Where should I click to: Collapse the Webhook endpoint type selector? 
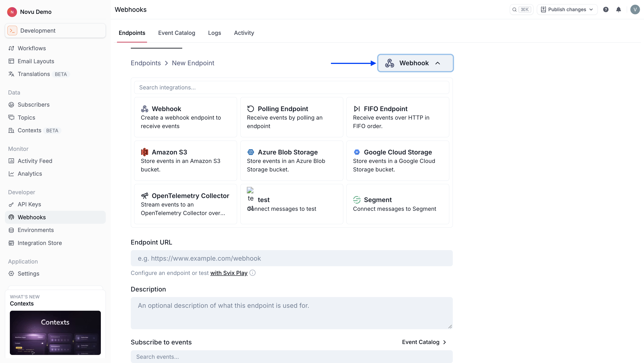pyautogui.click(x=415, y=63)
